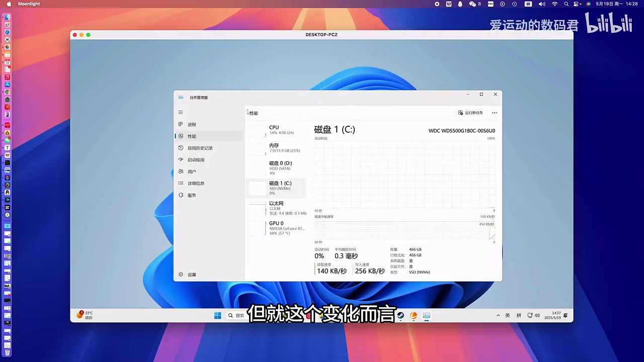
Task: Open the weather widget showing 33°C
Action: pyautogui.click(x=85, y=315)
